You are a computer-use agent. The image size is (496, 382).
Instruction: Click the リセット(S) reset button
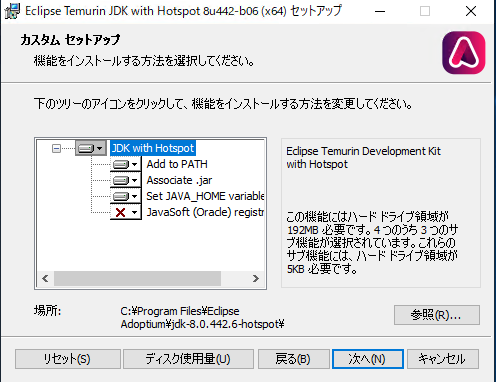(68, 359)
